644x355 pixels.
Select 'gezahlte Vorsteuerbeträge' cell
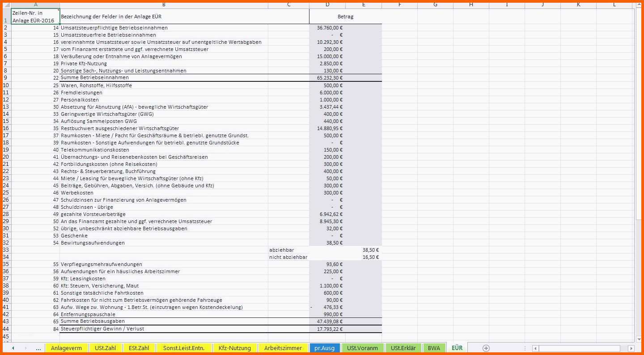164,214
